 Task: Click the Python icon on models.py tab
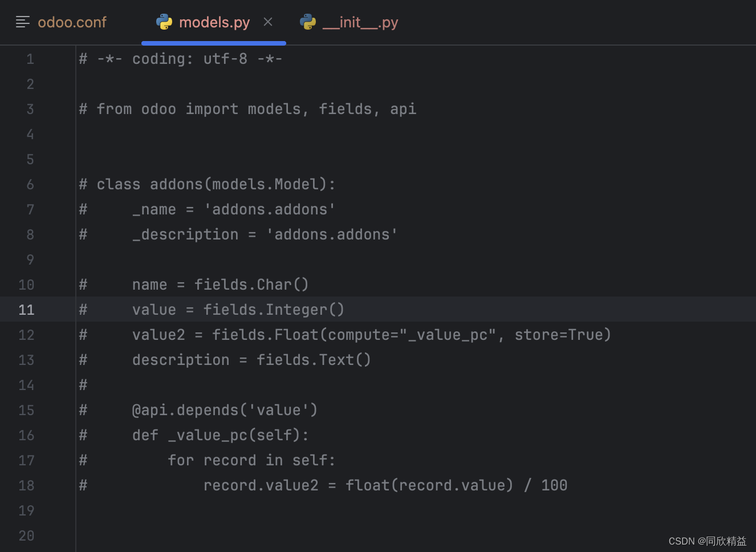point(164,22)
